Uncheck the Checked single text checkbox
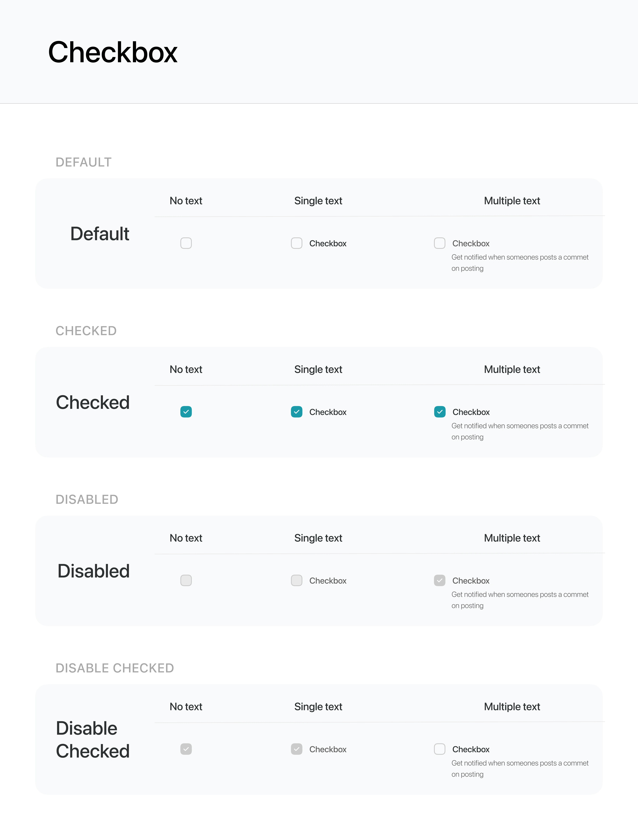Screen dimensions: 638x840 click(297, 412)
